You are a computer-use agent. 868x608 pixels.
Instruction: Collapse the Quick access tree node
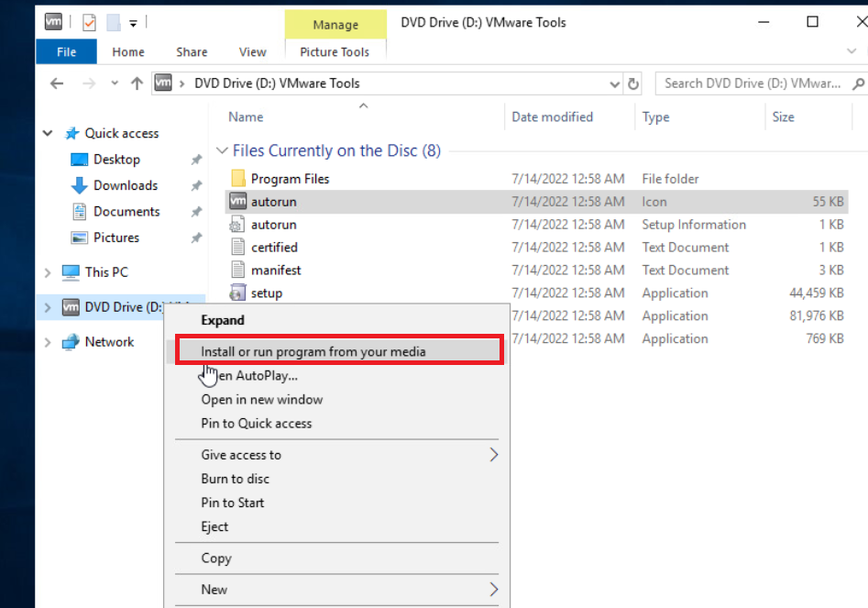[x=48, y=134]
